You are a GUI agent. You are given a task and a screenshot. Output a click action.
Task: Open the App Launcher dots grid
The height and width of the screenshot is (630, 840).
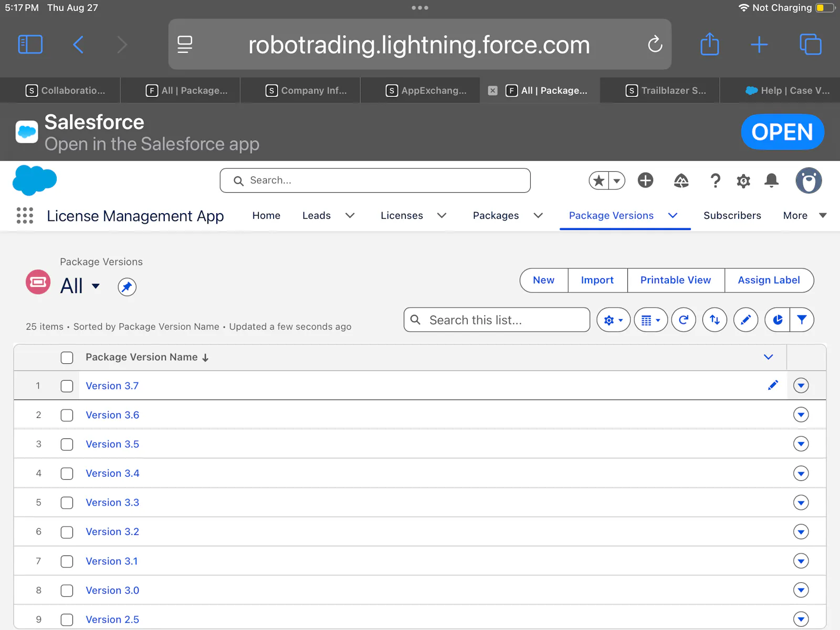[25, 215]
